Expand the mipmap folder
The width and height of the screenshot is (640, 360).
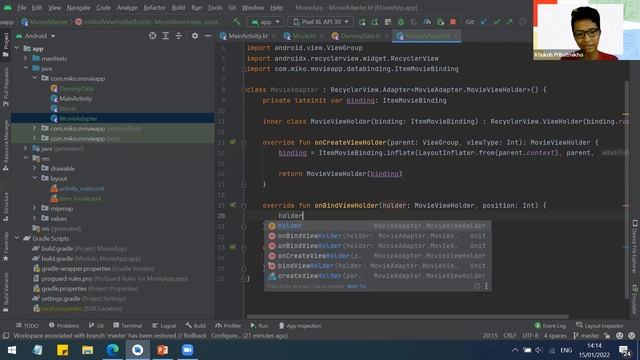coord(35,208)
